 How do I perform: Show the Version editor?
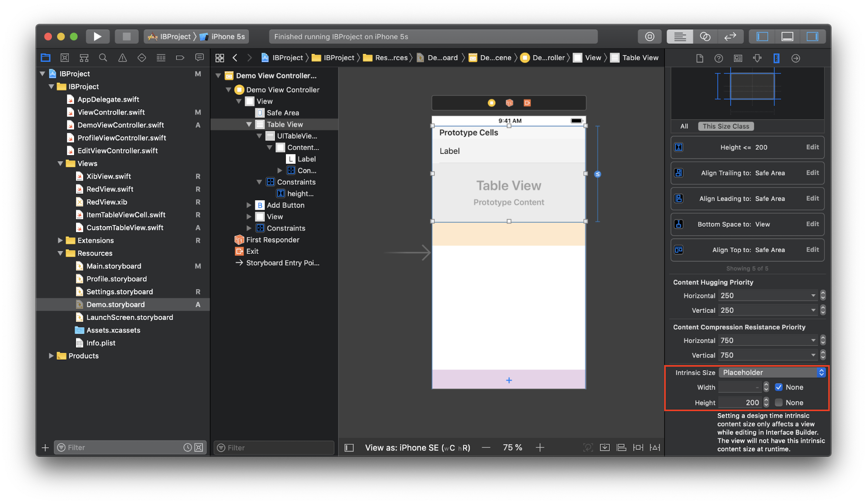(x=730, y=36)
